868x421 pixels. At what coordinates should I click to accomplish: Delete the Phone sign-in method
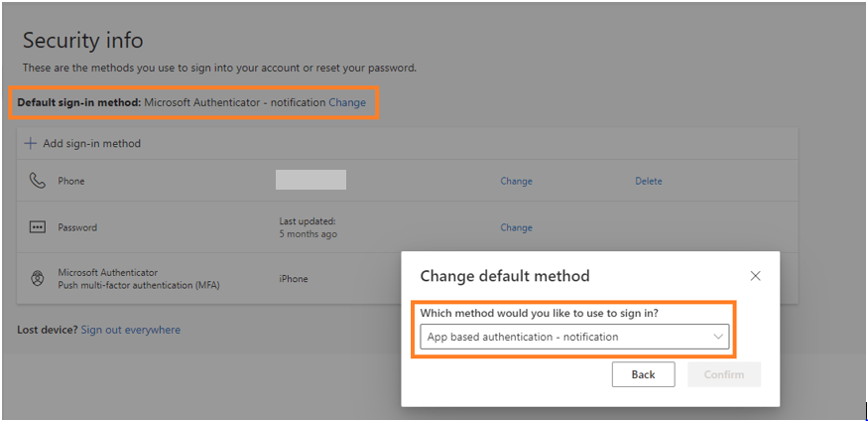tap(648, 181)
